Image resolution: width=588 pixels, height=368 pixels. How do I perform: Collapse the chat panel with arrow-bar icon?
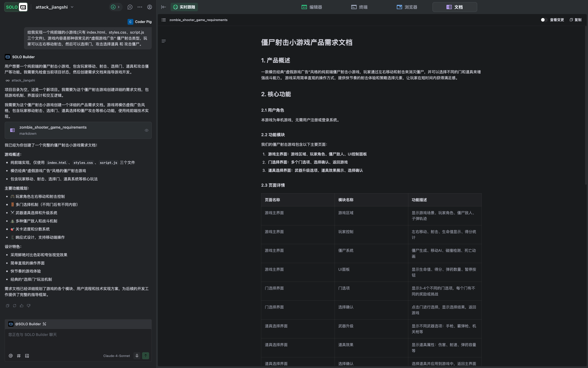(163, 7)
